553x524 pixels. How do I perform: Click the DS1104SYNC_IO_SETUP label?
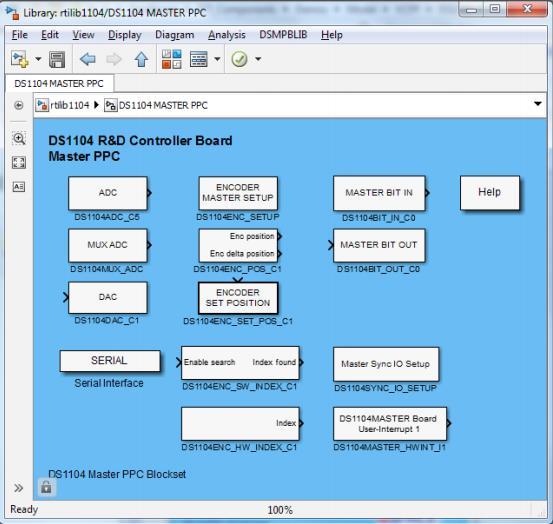385,388
